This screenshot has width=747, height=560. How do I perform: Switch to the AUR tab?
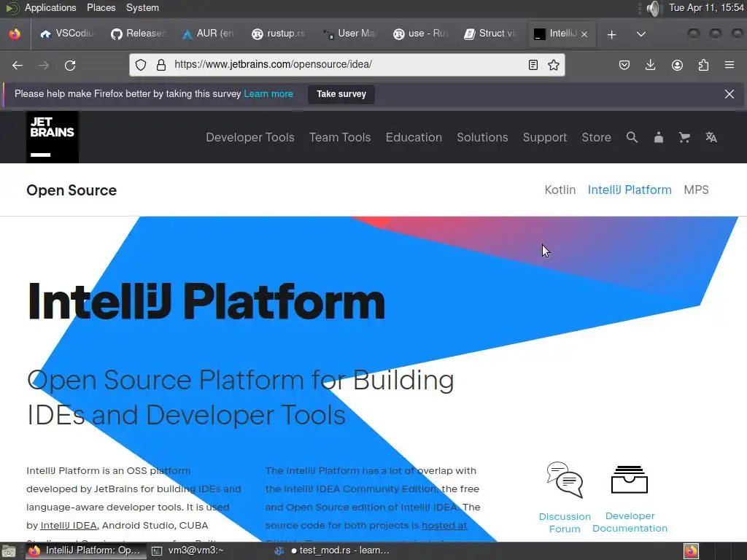(x=209, y=34)
